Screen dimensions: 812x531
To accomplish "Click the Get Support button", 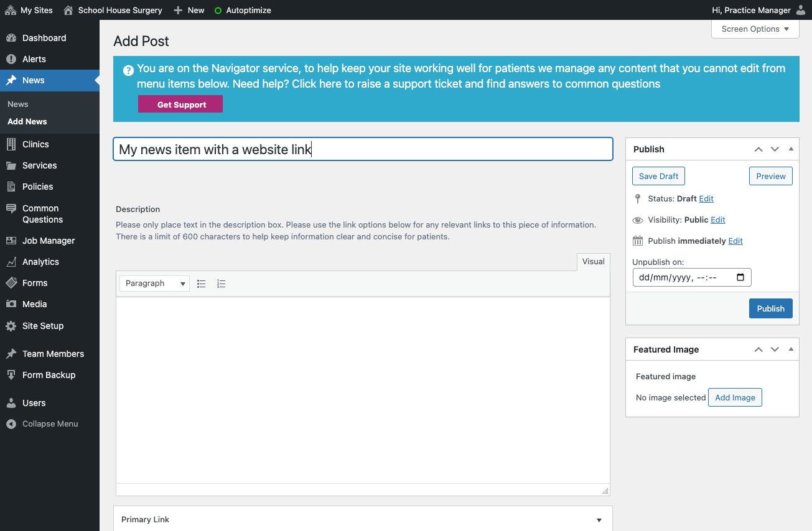I will [x=180, y=104].
